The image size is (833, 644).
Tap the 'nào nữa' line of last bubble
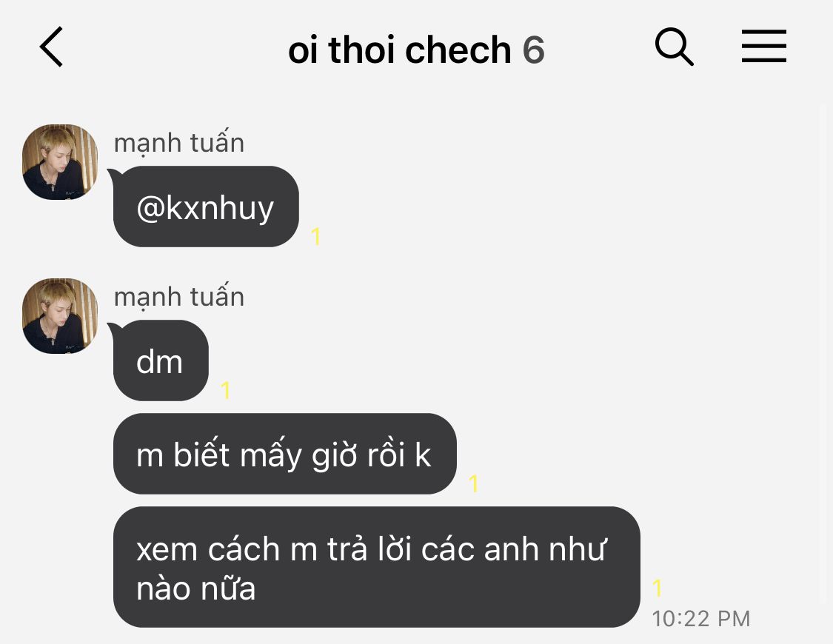tap(196, 588)
